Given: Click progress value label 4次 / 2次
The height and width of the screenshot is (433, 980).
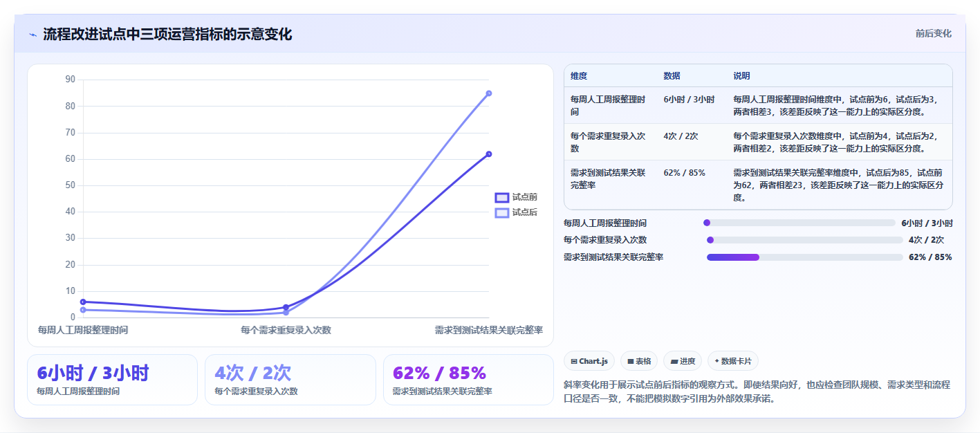Looking at the screenshot, I should pyautogui.click(x=926, y=240).
